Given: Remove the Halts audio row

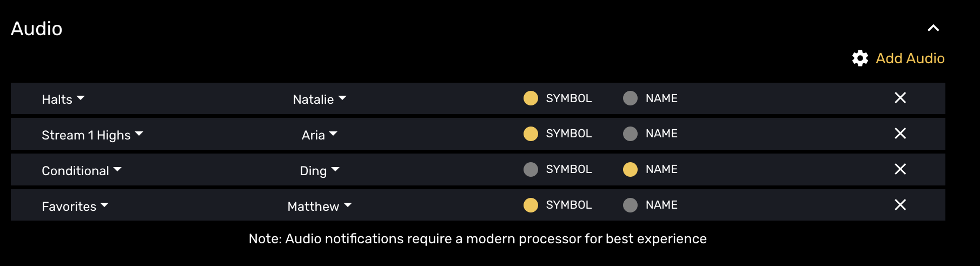Looking at the screenshot, I should (900, 98).
